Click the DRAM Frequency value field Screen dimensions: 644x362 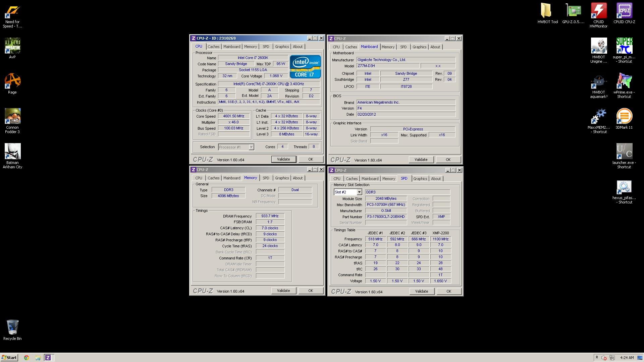click(270, 216)
